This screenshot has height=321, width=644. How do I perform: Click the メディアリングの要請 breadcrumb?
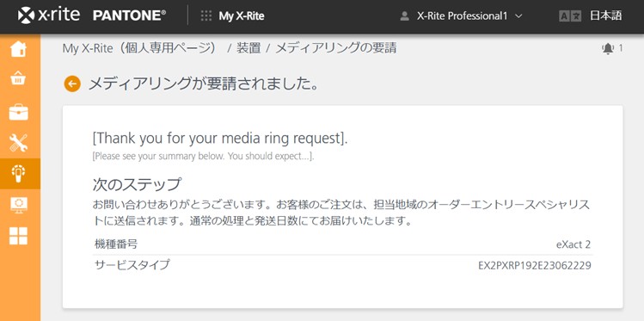336,48
